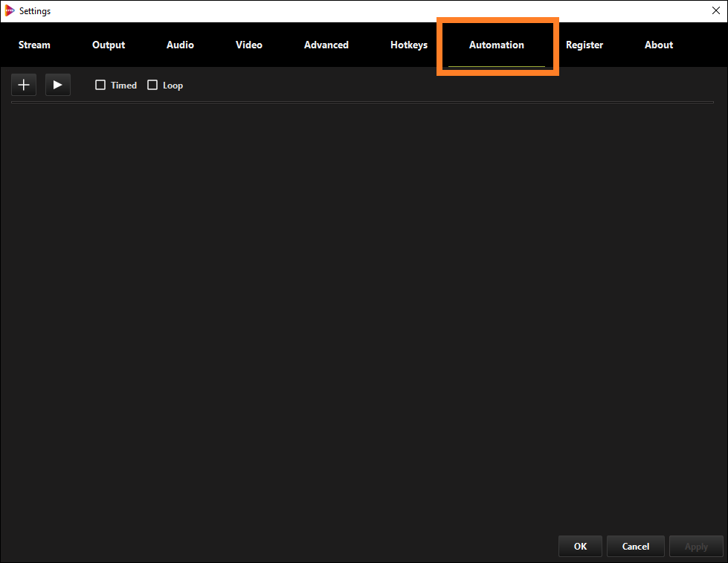This screenshot has width=728, height=563.
Task: Click the plus icon to add automation
Action: (x=23, y=84)
